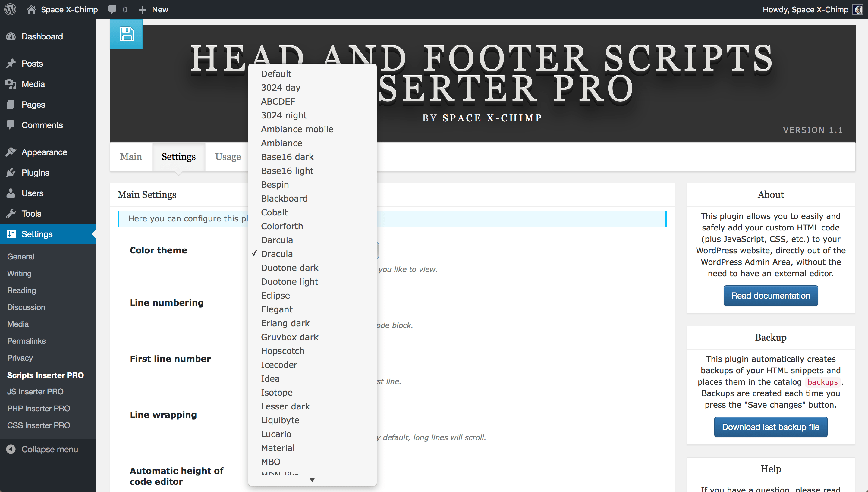Click the Read documentation button

770,296
